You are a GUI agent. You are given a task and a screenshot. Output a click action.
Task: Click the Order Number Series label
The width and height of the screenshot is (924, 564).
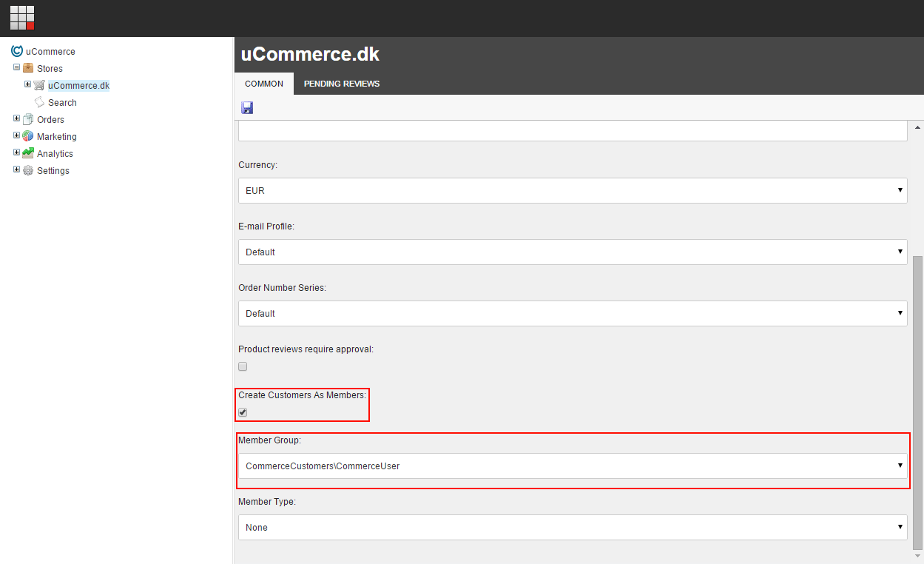click(282, 288)
